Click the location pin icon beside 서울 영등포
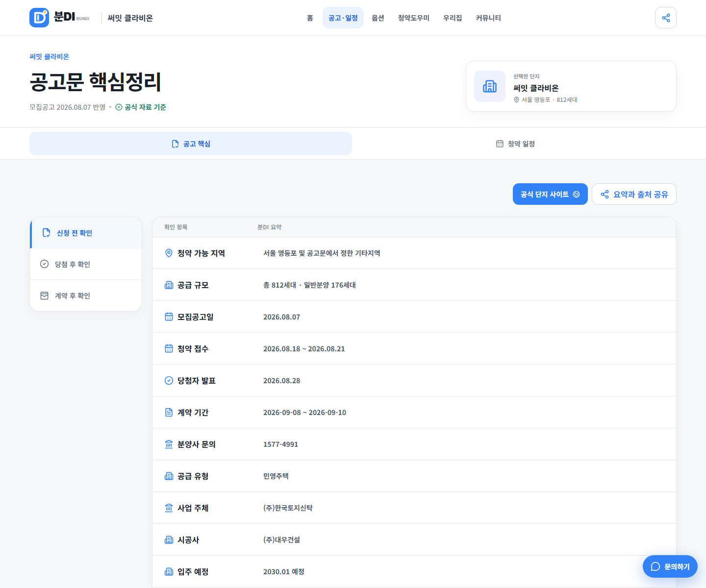The width and height of the screenshot is (706, 588). [x=516, y=99]
